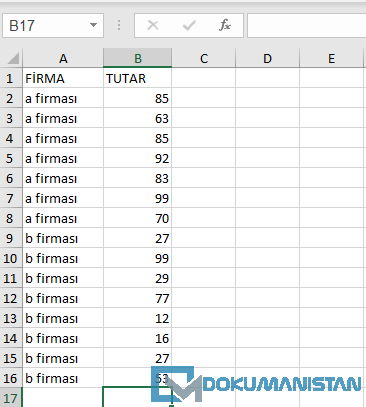Select column C header
366x407 pixels.
click(204, 58)
